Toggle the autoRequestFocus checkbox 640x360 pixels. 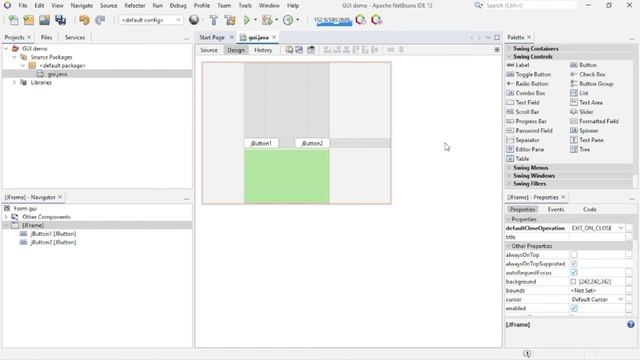(x=574, y=273)
